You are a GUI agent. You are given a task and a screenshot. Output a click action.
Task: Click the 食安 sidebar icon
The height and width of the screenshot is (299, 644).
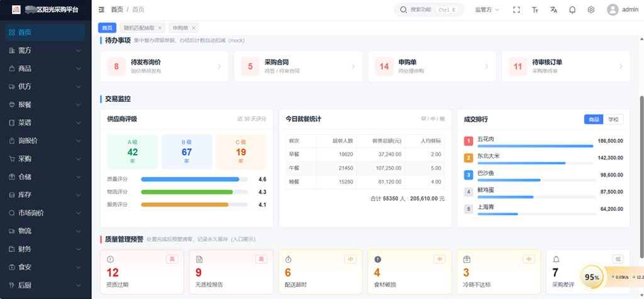11,267
